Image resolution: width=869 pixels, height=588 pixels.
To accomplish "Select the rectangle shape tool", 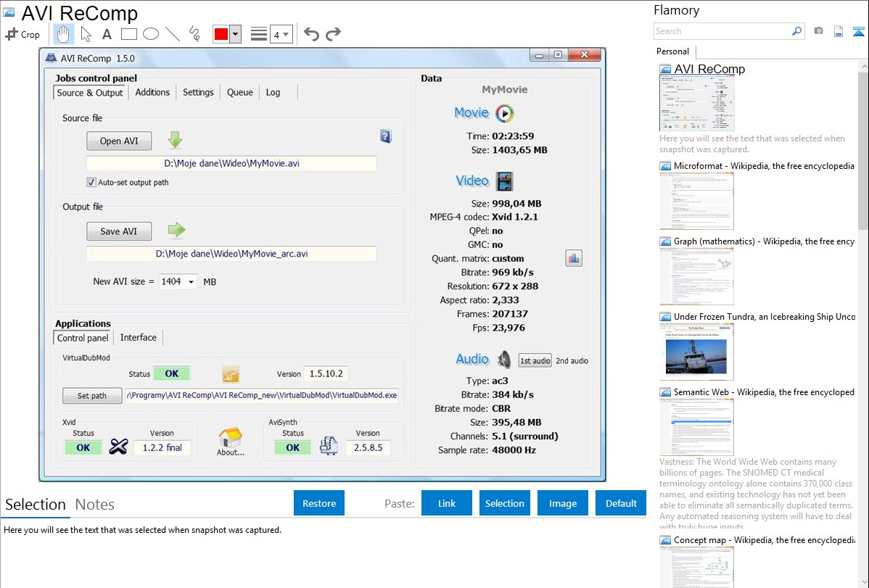I will click(x=128, y=34).
